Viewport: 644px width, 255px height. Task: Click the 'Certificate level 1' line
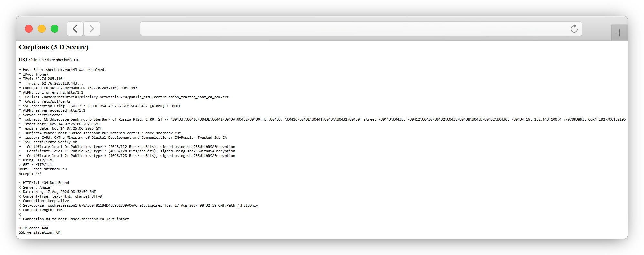[127, 151]
